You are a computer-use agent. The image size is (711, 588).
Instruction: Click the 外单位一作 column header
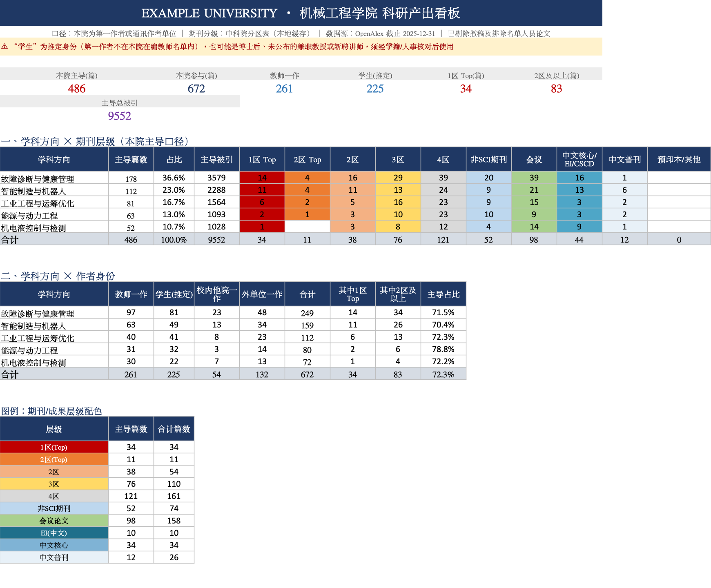click(x=262, y=294)
